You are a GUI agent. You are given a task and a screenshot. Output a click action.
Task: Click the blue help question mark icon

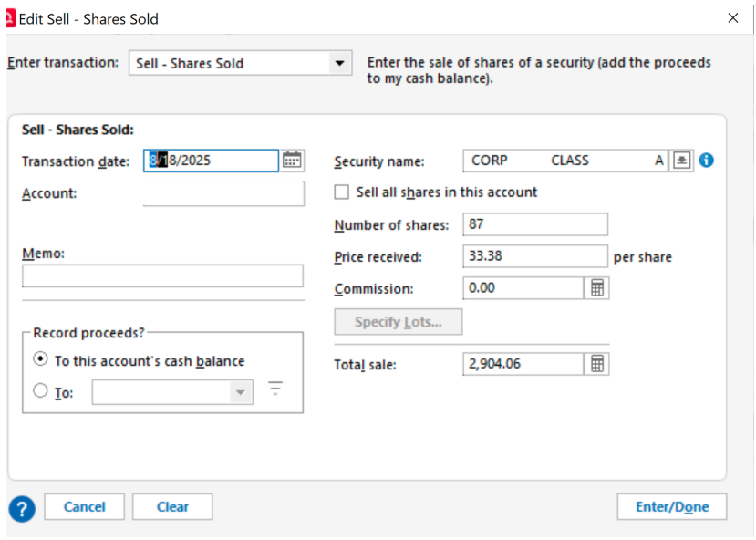pyautogui.click(x=22, y=508)
